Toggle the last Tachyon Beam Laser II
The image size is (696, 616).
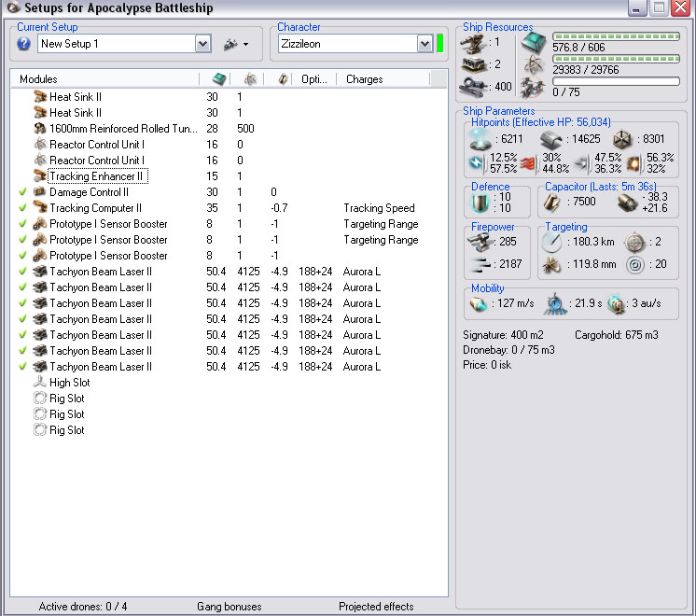22,367
